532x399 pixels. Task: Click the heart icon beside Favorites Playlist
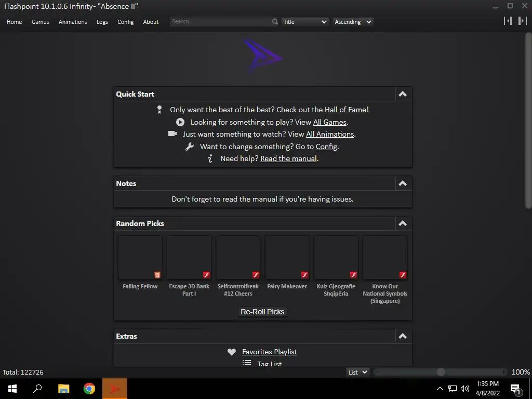click(232, 352)
